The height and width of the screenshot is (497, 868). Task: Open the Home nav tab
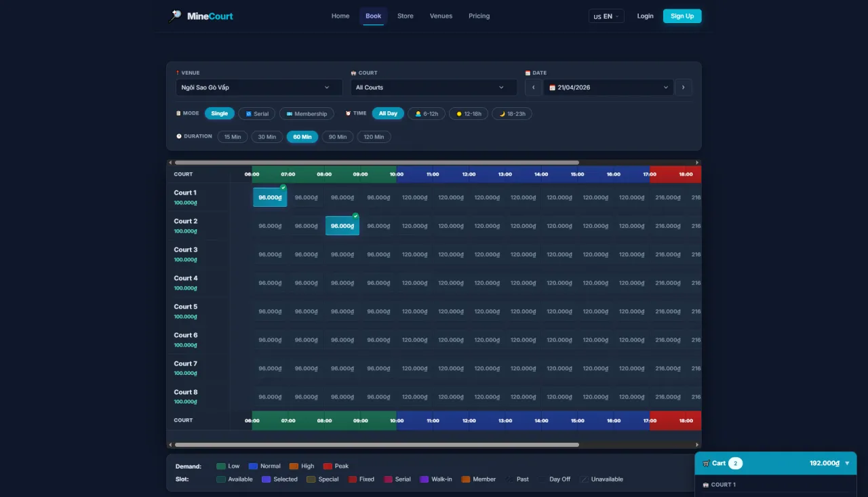[340, 16]
